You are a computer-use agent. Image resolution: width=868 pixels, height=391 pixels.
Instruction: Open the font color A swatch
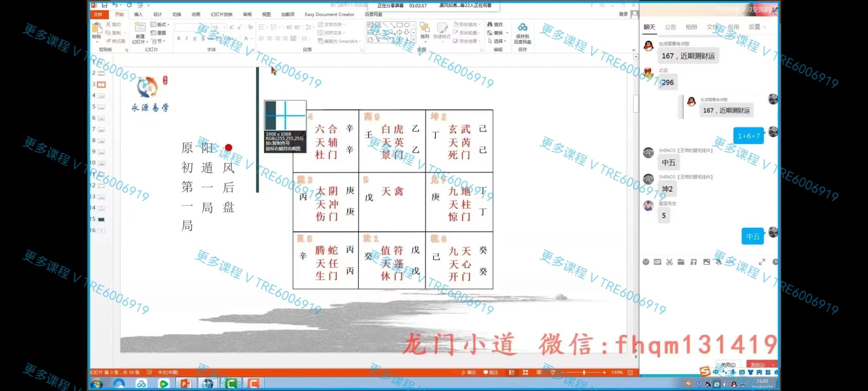tap(246, 38)
